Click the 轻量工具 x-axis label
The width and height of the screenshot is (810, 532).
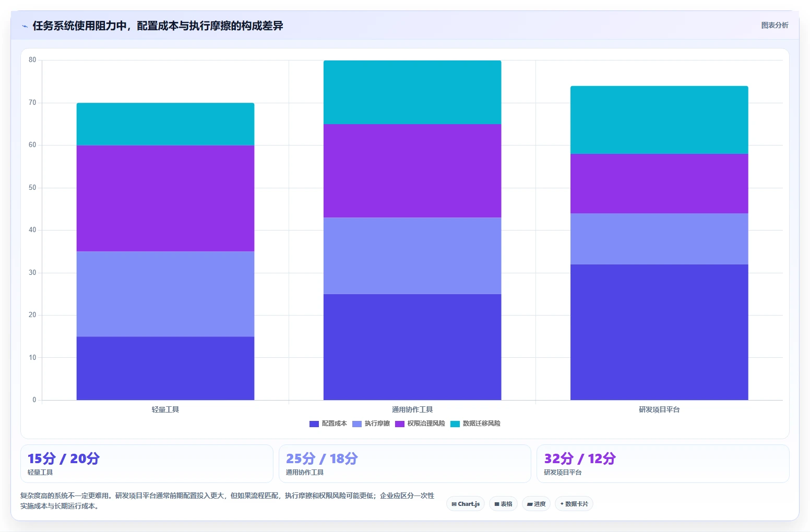(165, 409)
